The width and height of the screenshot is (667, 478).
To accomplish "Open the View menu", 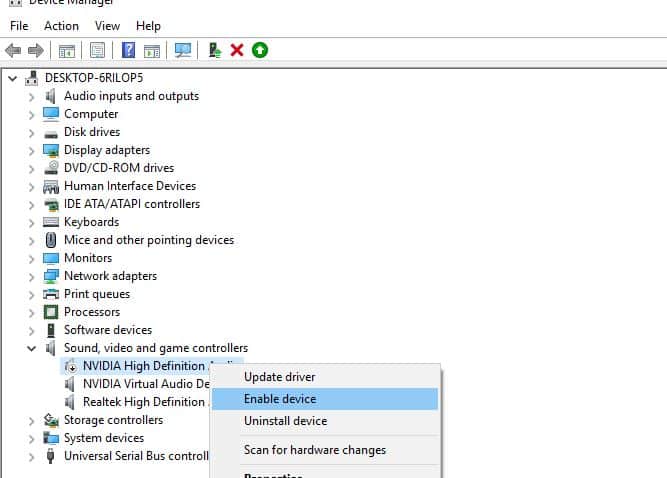I will (107, 26).
